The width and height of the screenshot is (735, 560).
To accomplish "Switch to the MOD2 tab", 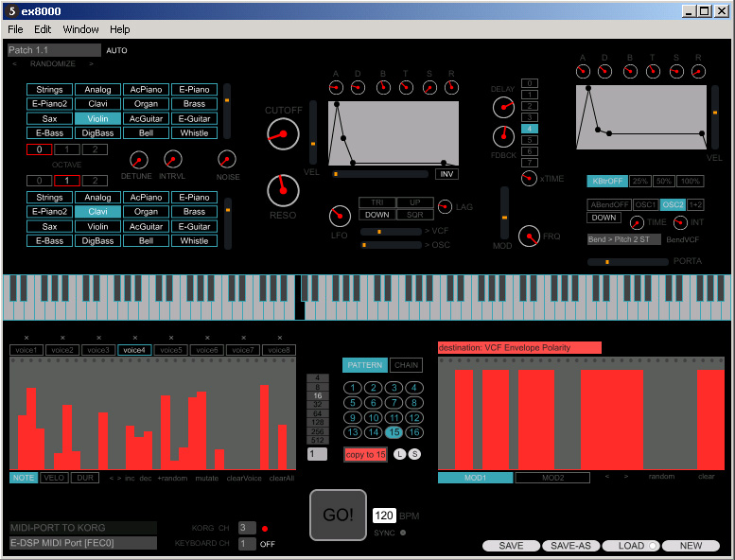I will [552, 478].
